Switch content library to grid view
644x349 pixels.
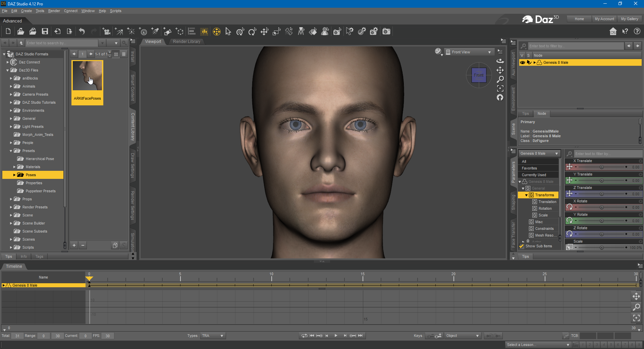(116, 54)
